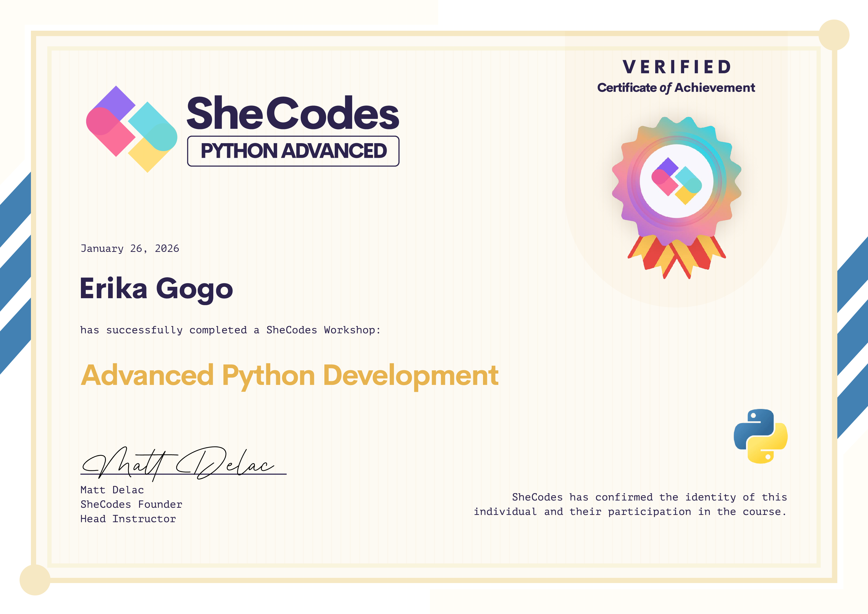Click the identity confirmation statement
Image resolution: width=868 pixels, height=614 pixels.
630,504
